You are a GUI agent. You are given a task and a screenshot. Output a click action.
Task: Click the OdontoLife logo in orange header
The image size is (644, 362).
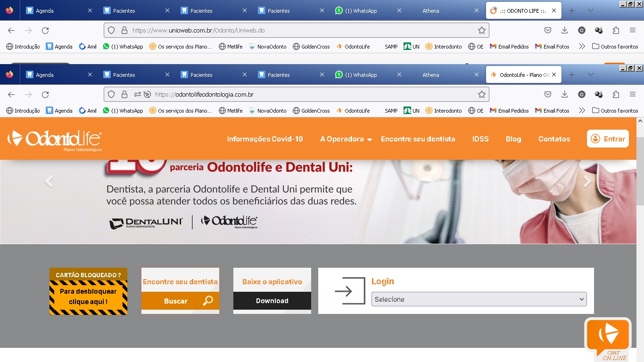(x=55, y=140)
